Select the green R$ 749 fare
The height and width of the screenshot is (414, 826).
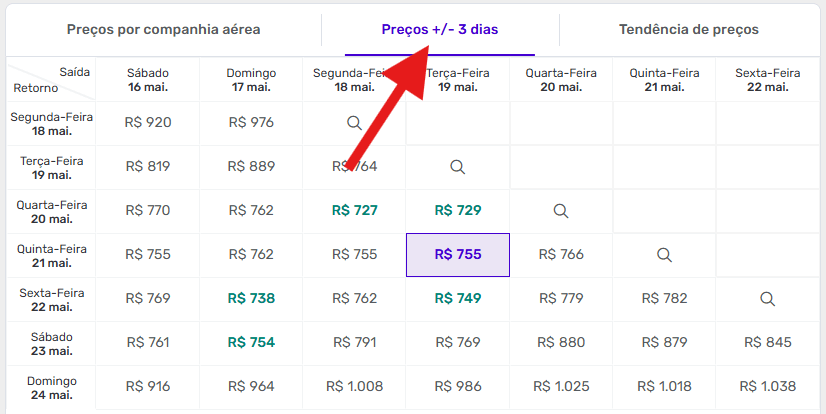(x=458, y=298)
